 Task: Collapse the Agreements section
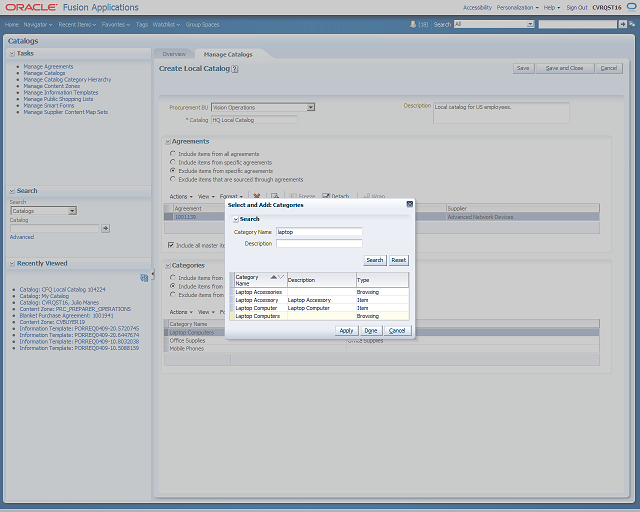168,142
